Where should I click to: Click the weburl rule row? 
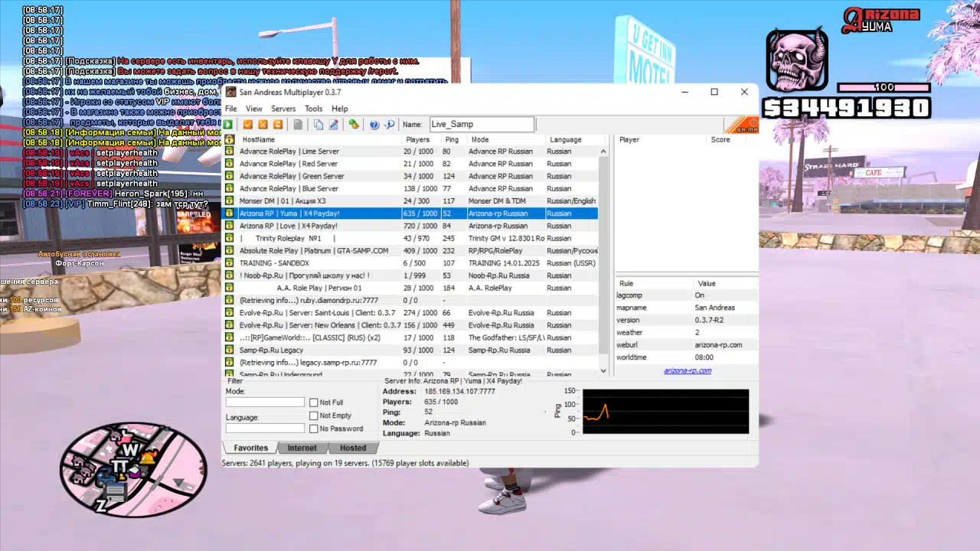687,345
